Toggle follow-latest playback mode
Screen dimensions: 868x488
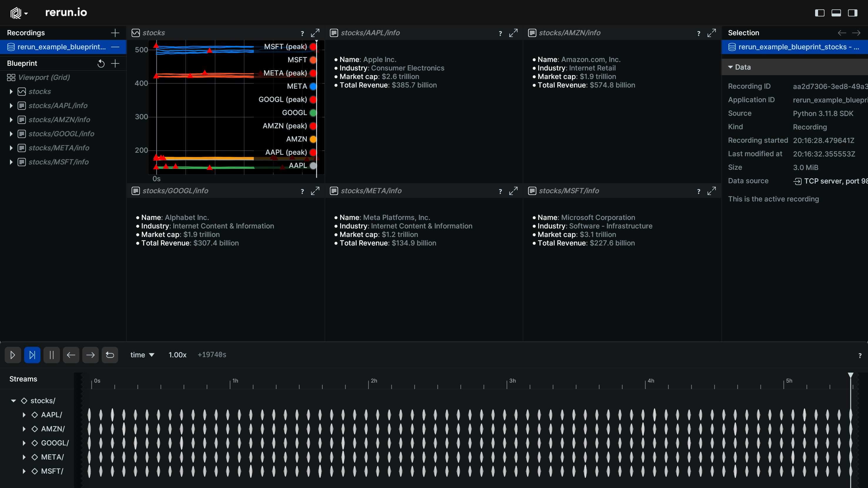(32, 355)
